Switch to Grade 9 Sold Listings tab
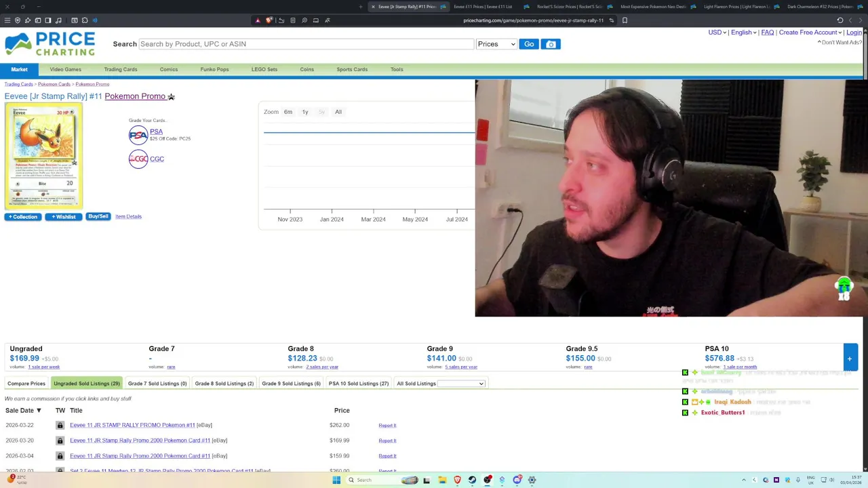 pyautogui.click(x=291, y=384)
